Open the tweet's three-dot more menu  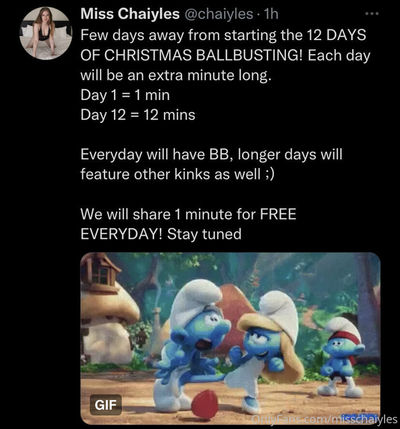(x=371, y=14)
